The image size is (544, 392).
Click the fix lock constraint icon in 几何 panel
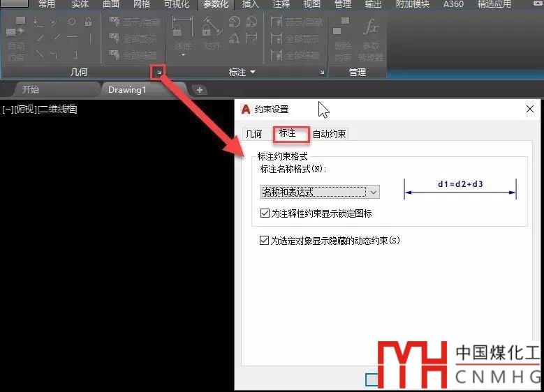[x=88, y=22]
